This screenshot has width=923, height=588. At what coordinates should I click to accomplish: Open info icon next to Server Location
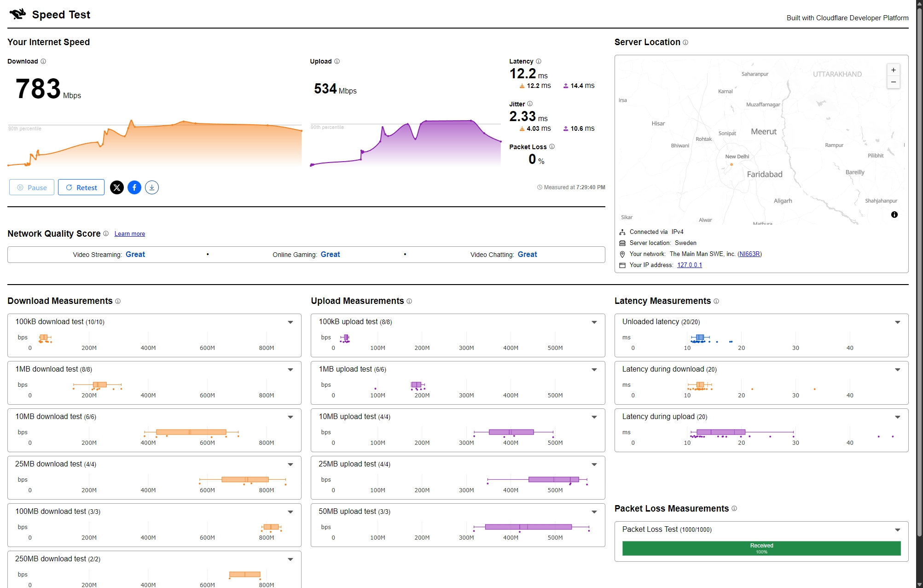(x=685, y=42)
